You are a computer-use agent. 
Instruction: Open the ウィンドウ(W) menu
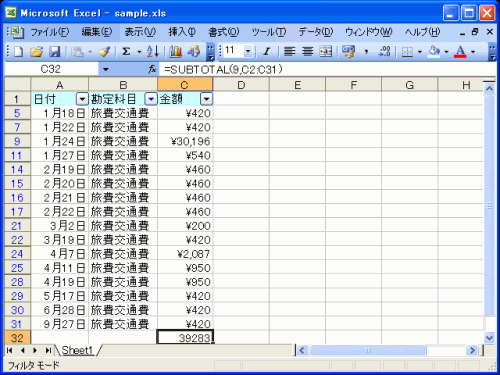pos(369,32)
